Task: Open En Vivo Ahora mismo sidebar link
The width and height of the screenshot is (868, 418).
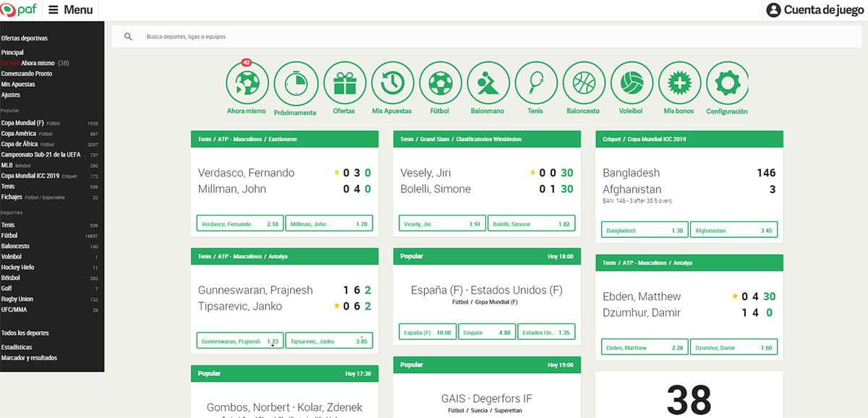Action: coord(35,63)
